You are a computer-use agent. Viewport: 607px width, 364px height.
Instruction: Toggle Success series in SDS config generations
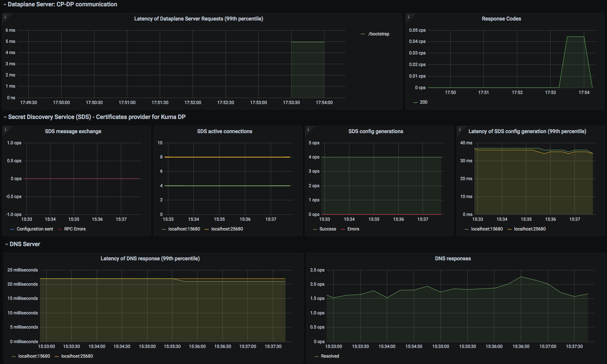pos(328,229)
